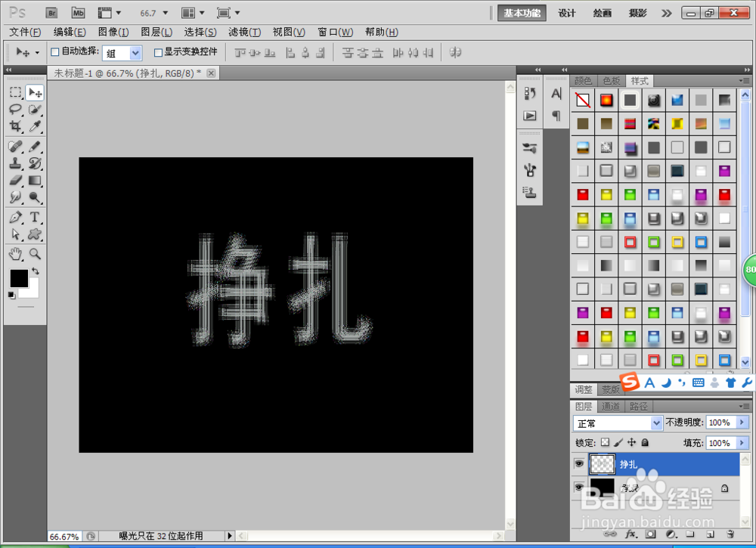
Task: Open the Paragraph panel icon
Action: 556,116
